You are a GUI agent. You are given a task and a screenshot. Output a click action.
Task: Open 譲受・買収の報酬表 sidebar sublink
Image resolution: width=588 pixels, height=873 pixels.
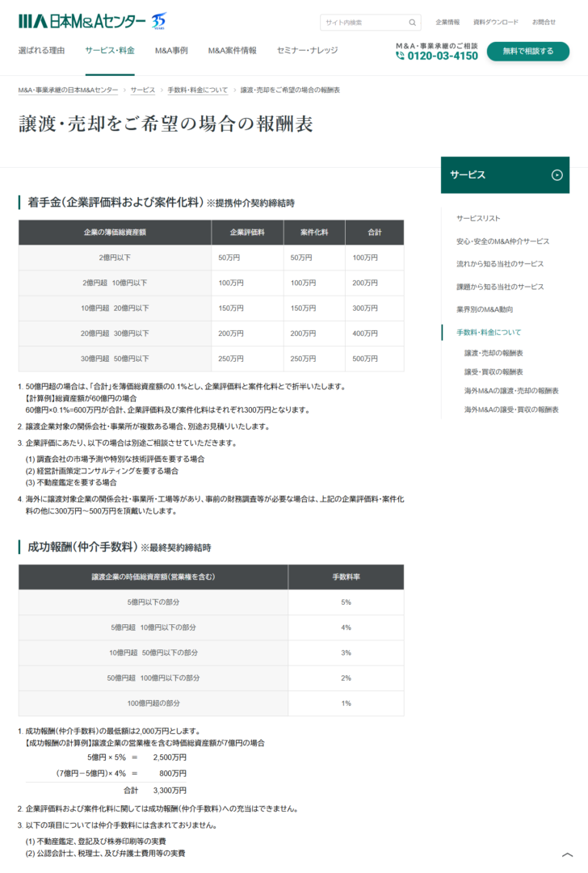[x=493, y=372]
